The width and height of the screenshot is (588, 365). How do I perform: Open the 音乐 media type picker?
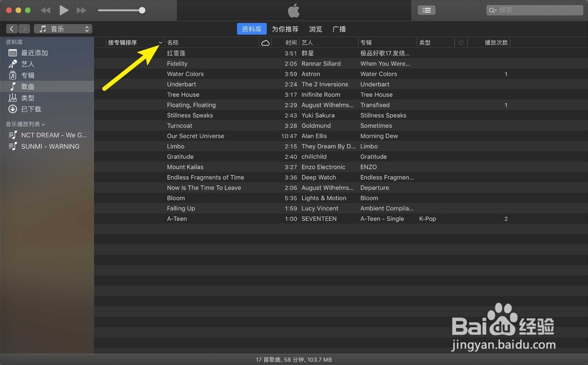tap(62, 28)
